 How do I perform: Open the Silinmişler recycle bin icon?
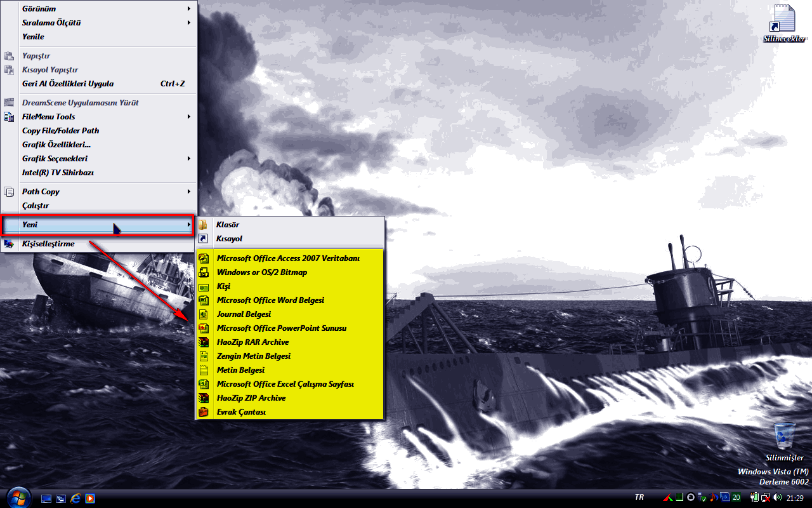(x=784, y=443)
